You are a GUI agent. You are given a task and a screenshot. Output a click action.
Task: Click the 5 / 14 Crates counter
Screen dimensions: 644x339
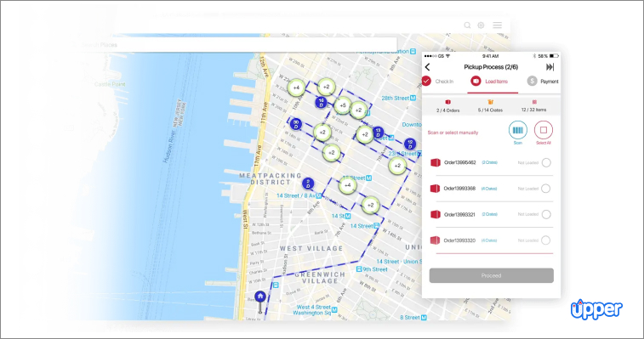pyautogui.click(x=490, y=106)
